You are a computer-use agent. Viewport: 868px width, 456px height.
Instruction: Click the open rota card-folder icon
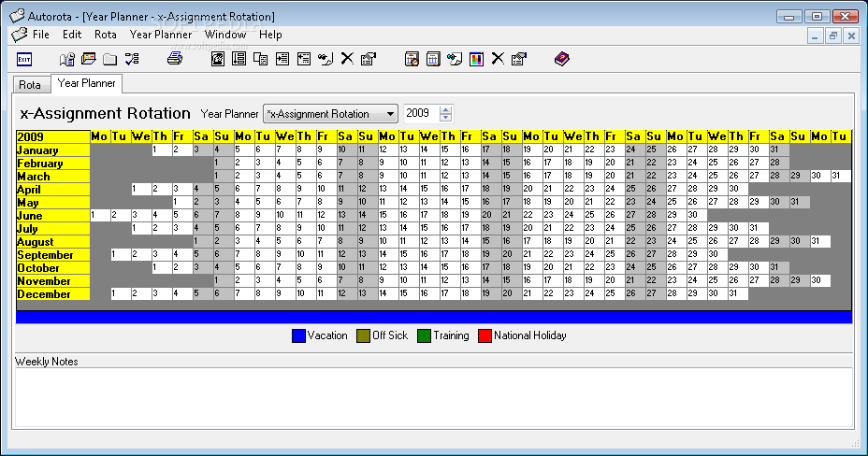click(89, 59)
